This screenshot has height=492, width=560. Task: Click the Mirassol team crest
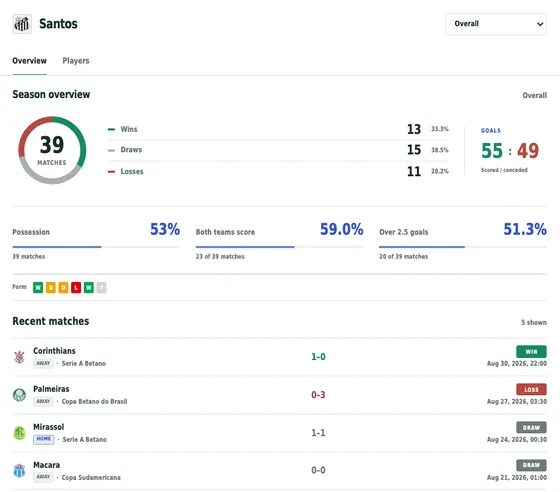click(x=19, y=433)
